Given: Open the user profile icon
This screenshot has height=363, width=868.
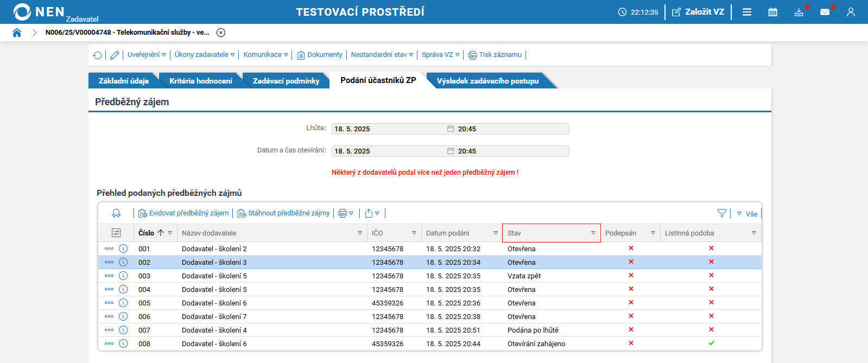Looking at the screenshot, I should click(851, 12).
